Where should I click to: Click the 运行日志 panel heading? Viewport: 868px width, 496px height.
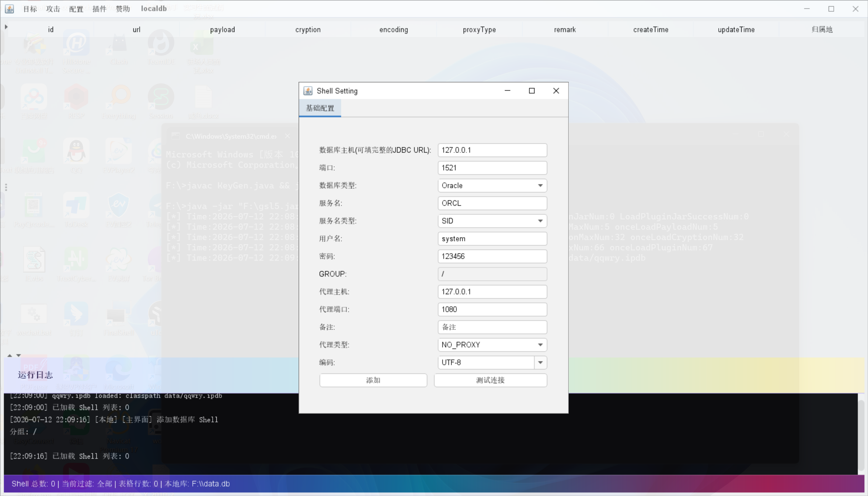(35, 375)
